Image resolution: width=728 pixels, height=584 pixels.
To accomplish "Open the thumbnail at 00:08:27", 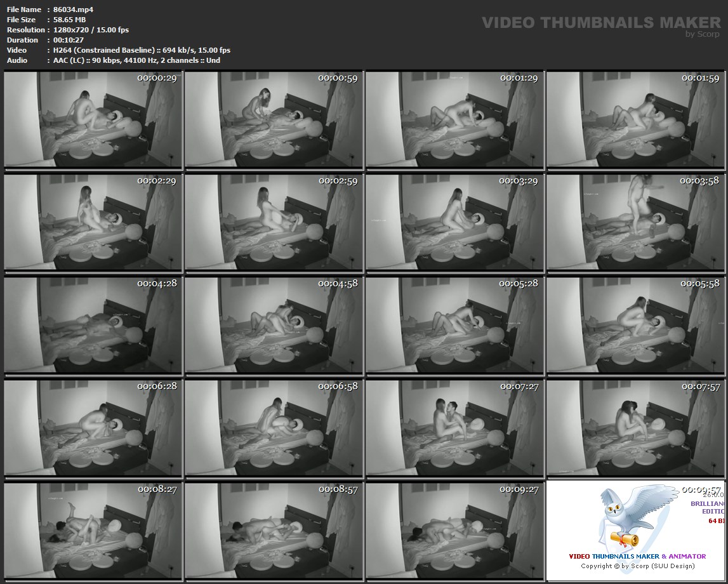I will pyautogui.click(x=93, y=531).
